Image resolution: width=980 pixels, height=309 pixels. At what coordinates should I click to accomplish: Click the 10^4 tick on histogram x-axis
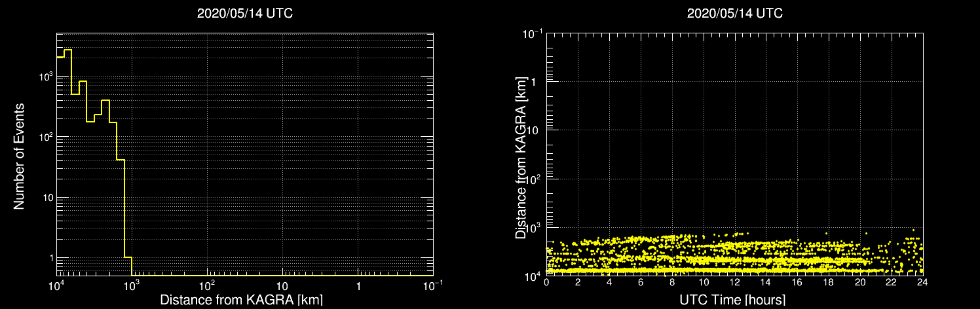tap(55, 286)
